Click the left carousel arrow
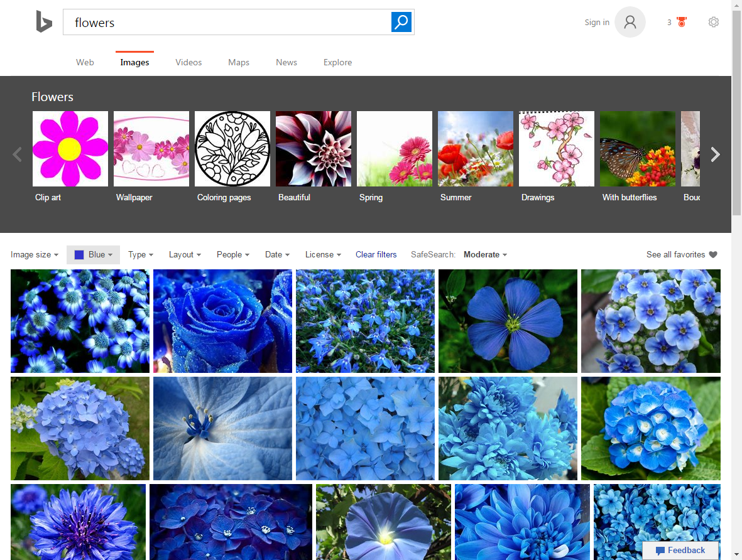Screen dimensions: 742x560 [17, 154]
